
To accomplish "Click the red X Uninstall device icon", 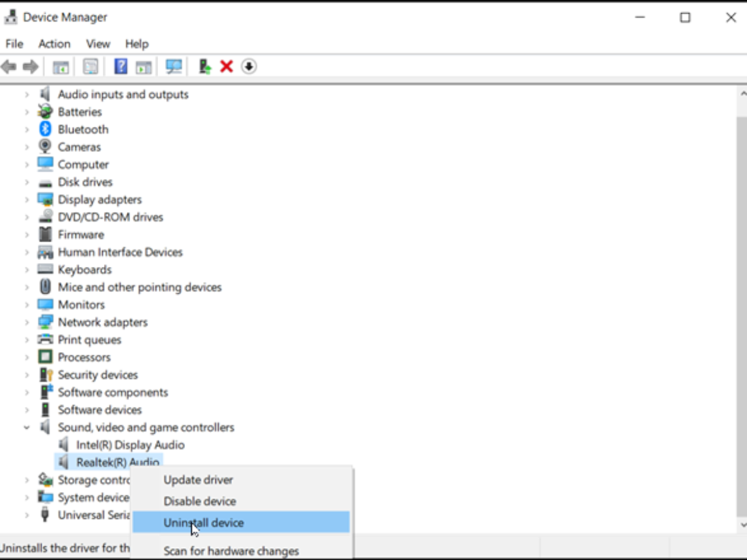I will pos(227,67).
